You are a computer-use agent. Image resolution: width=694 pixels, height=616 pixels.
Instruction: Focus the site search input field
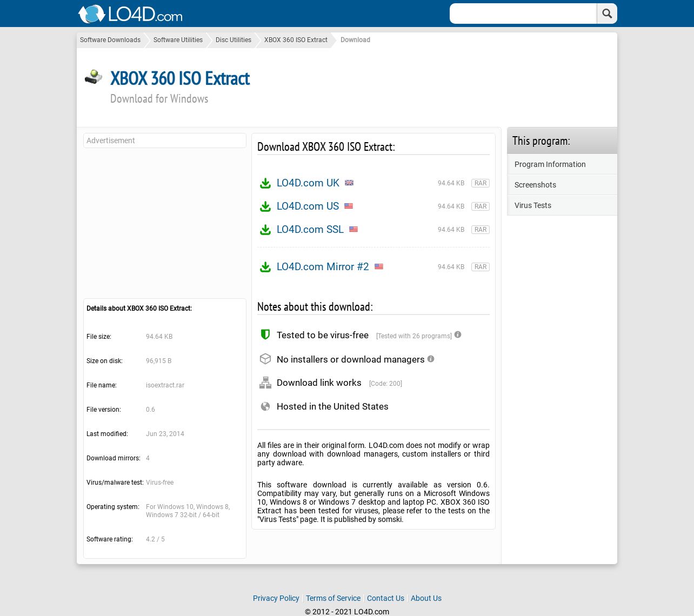tap(523, 14)
